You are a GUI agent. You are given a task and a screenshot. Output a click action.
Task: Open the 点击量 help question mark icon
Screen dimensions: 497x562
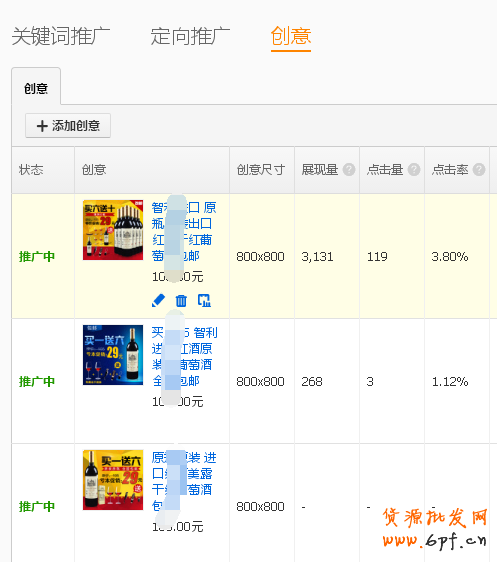[x=414, y=170]
